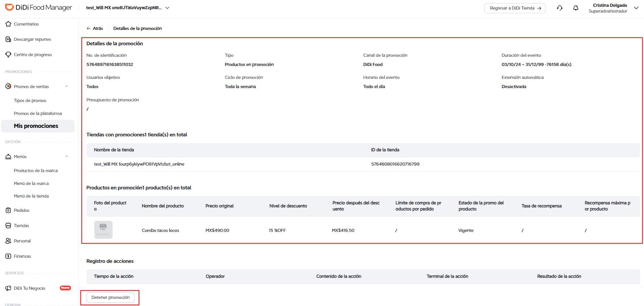Go to Menú de la marca
This screenshot has height=306, width=644.
(x=31, y=183)
